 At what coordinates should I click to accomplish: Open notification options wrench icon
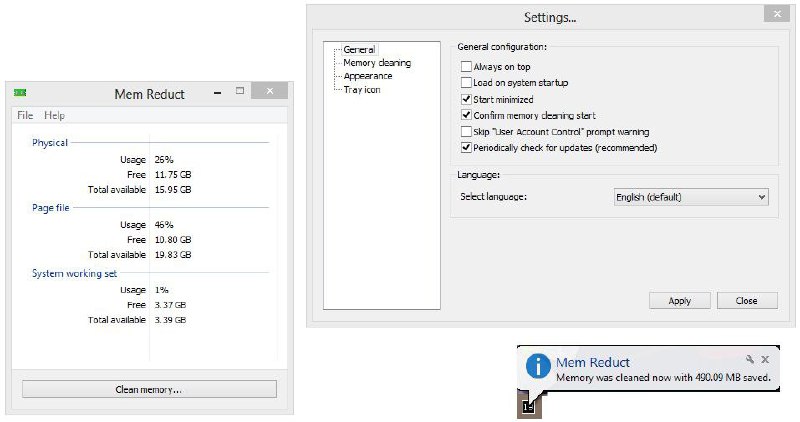750,358
